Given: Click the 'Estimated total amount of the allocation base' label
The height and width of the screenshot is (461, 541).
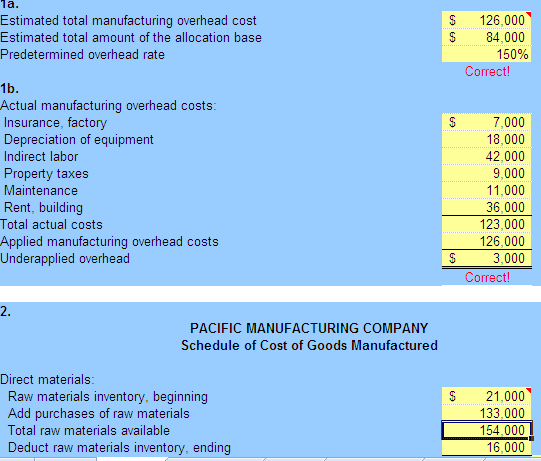Looking at the screenshot, I should 131,37.
